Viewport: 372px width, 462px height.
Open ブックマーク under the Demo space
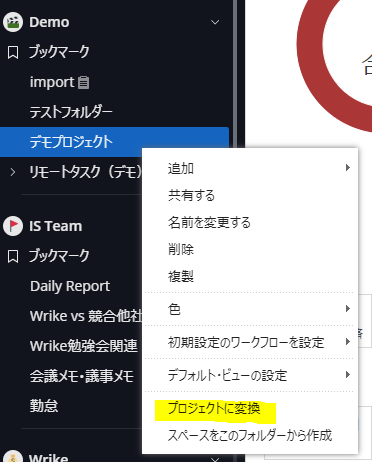click(x=59, y=52)
